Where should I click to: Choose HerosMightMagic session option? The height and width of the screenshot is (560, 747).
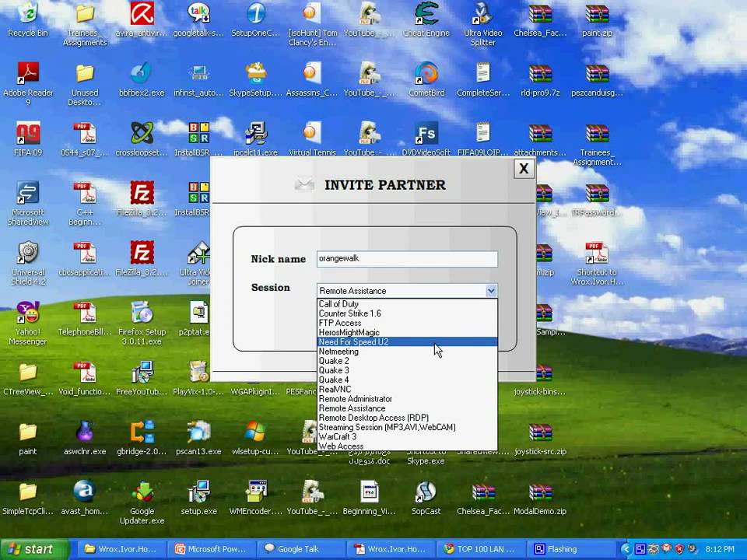pos(407,332)
